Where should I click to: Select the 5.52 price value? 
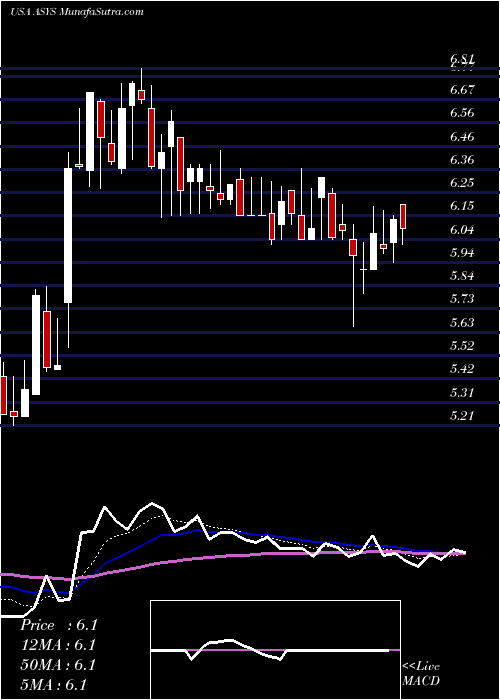pyautogui.click(x=462, y=346)
